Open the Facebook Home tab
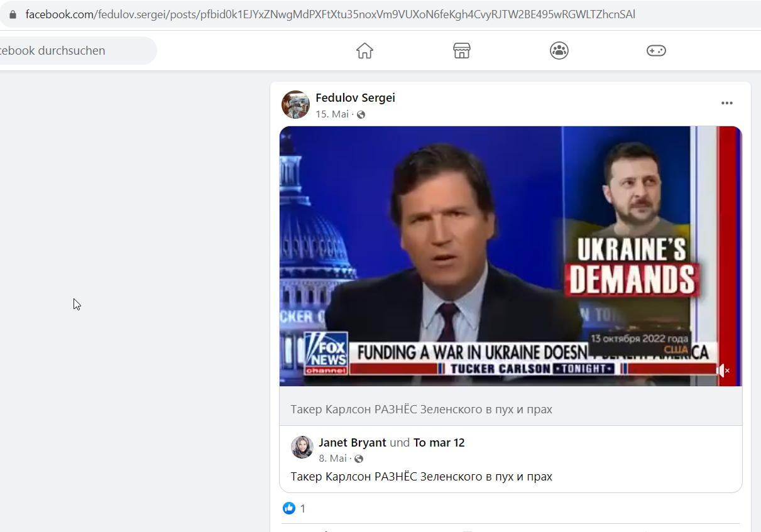The height and width of the screenshot is (532, 761). 364,51
